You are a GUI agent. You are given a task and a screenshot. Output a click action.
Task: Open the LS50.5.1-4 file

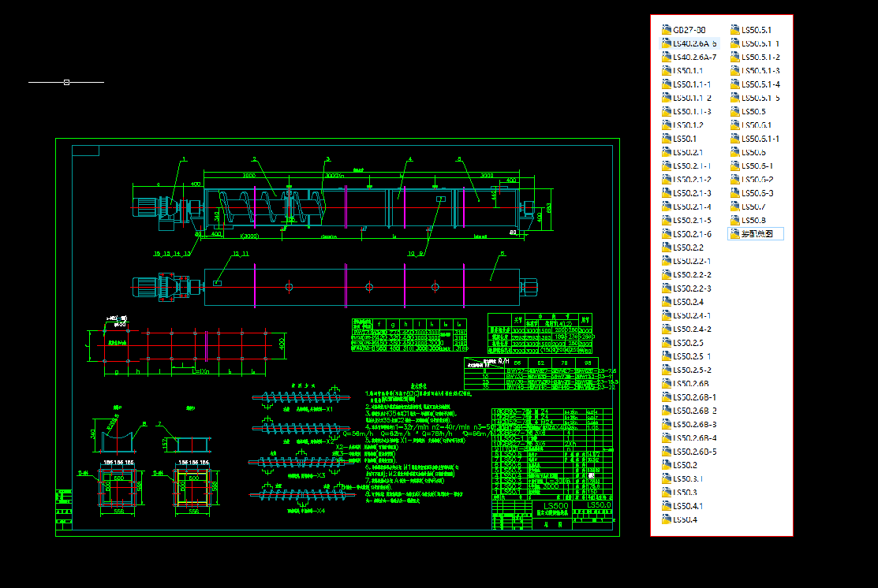point(760,84)
